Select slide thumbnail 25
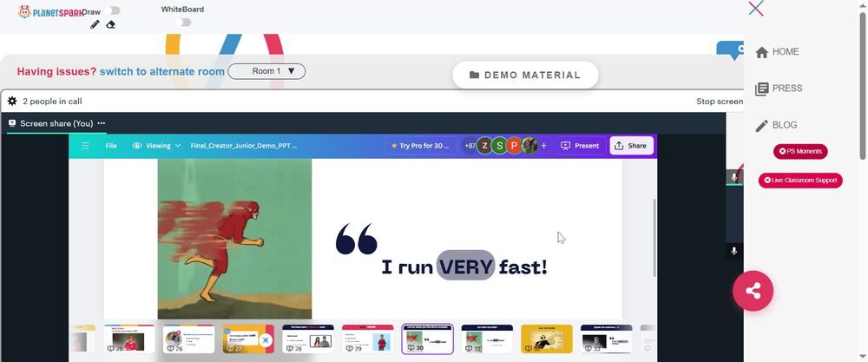 [128, 339]
